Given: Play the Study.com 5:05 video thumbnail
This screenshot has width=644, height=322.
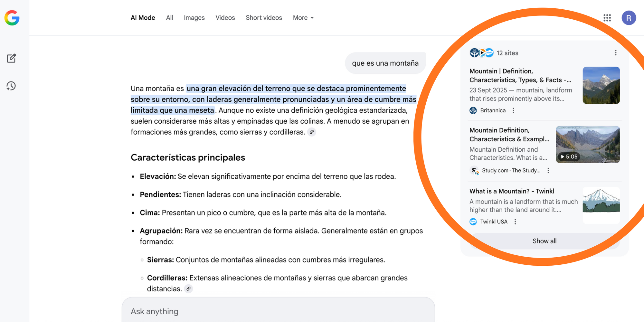Looking at the screenshot, I should (x=588, y=144).
